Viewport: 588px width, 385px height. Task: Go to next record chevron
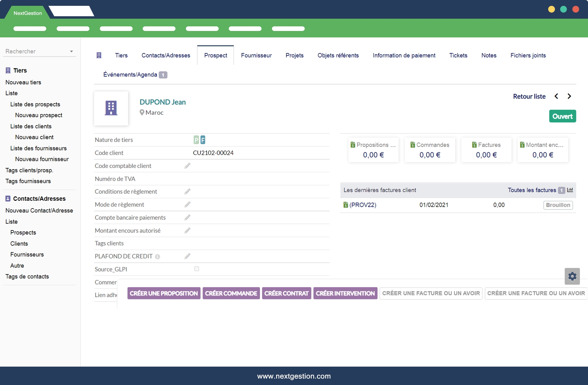(x=569, y=96)
